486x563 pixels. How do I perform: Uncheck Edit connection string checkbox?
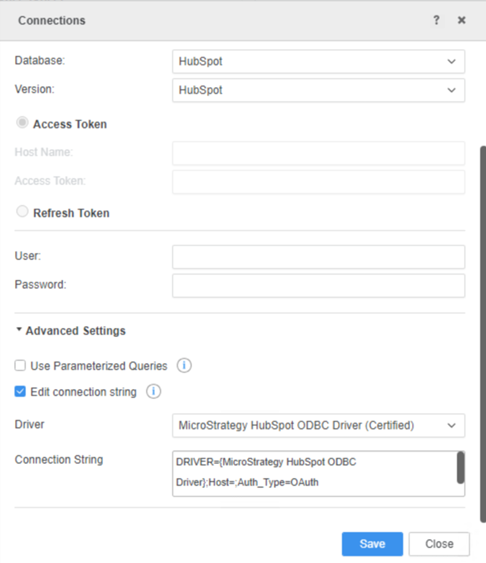click(20, 391)
